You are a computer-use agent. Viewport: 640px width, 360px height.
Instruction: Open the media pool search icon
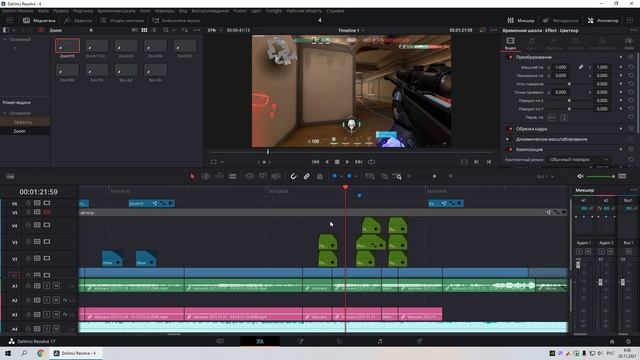tap(166, 30)
